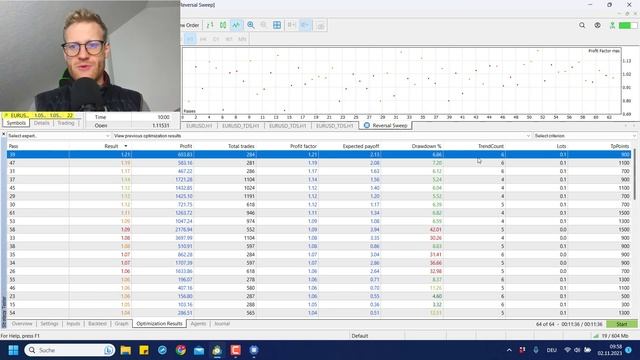640x360 pixels.
Task: Open the Select criterion dropdown
Action: click(584, 136)
